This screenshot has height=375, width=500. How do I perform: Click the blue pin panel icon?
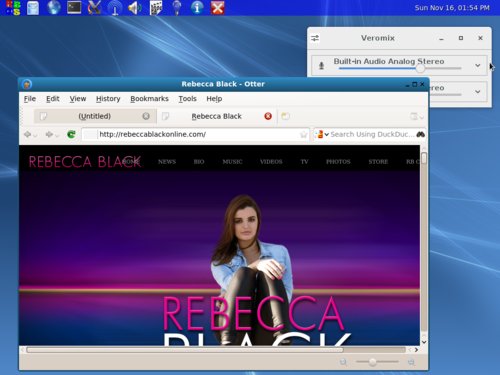click(177, 8)
